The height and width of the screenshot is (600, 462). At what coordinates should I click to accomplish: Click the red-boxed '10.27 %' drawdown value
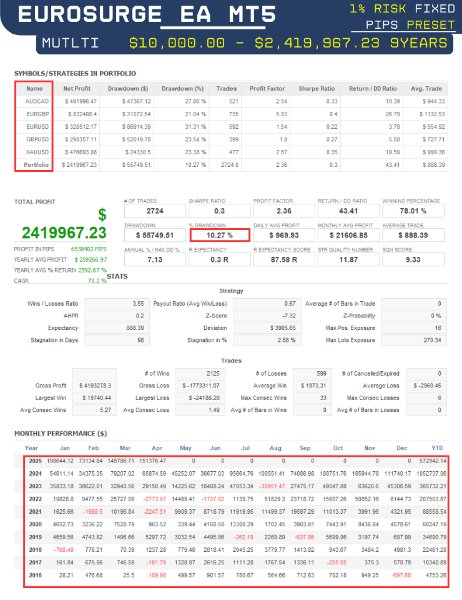220,235
